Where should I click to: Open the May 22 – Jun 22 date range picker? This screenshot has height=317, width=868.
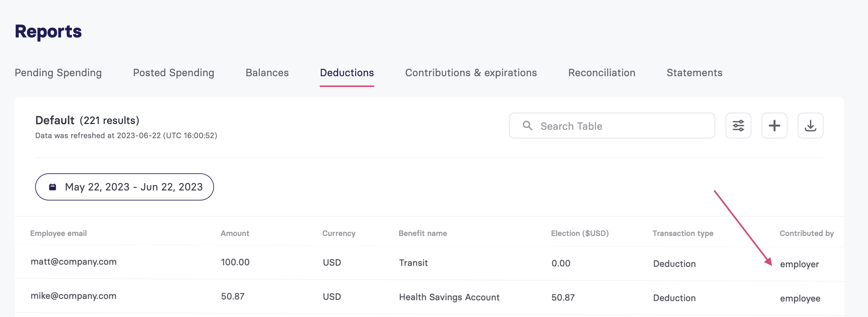tap(124, 187)
